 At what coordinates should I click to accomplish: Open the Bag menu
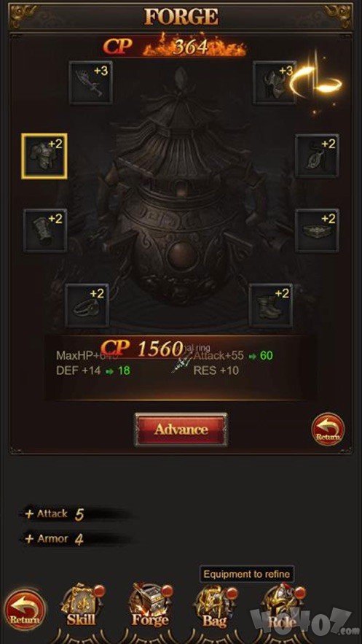pos(215,607)
